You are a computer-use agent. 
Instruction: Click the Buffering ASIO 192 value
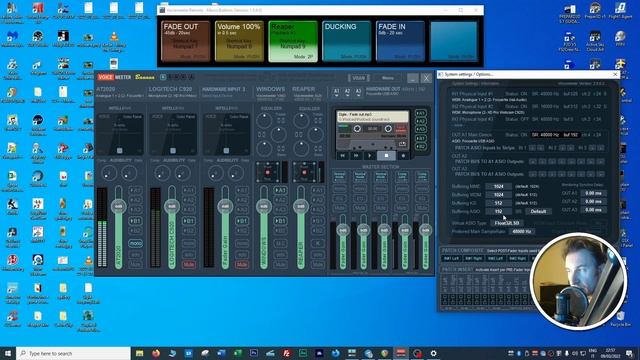coord(498,211)
